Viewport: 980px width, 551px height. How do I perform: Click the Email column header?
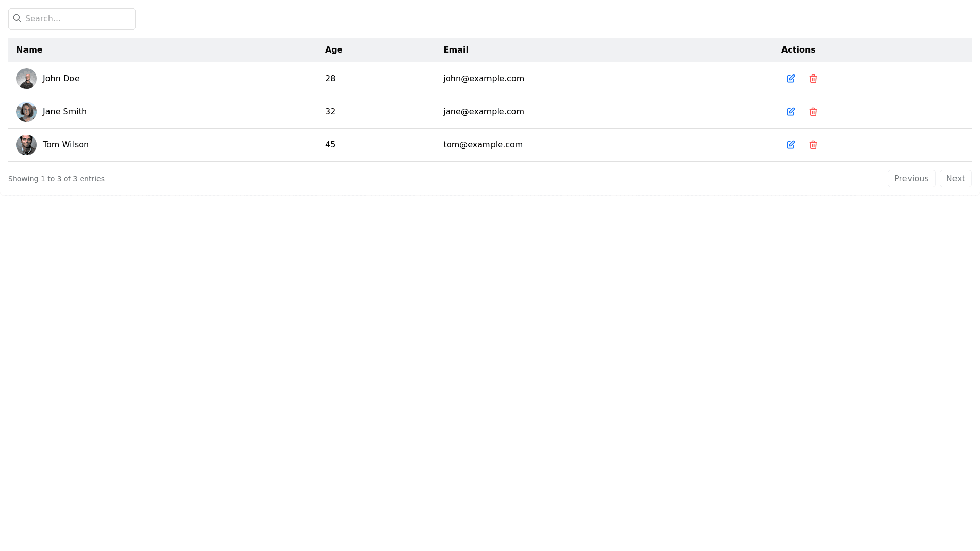click(x=455, y=50)
